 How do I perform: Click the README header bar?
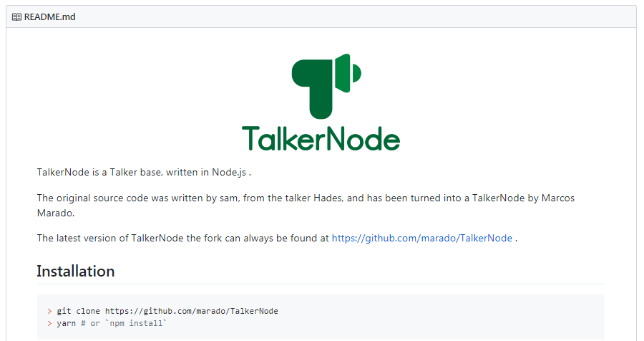coord(321,17)
